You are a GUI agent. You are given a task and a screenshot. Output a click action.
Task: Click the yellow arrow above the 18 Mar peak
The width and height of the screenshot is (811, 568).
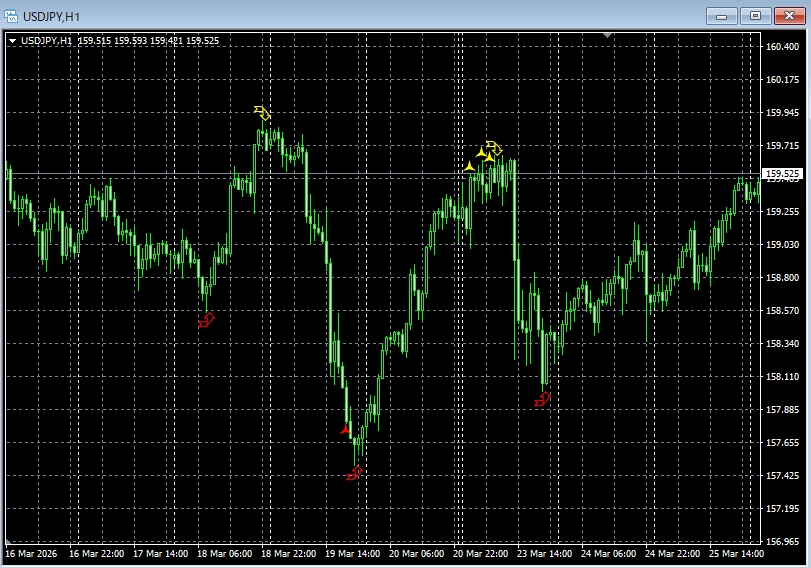tap(263, 112)
